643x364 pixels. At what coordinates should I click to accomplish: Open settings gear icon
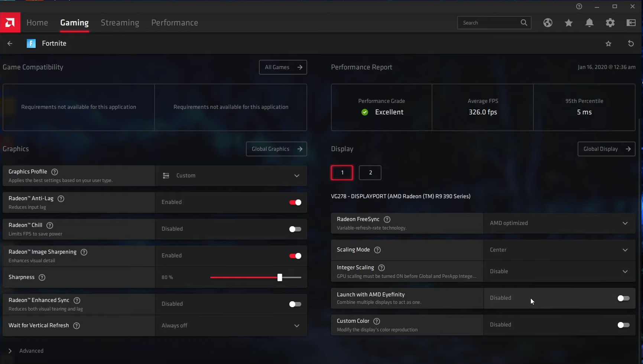(610, 23)
